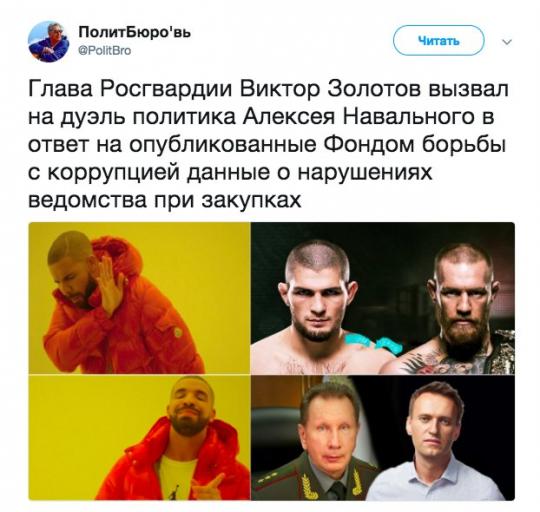Click the PolitBro profile avatar picture
540x512 pixels.
[x=49, y=42]
